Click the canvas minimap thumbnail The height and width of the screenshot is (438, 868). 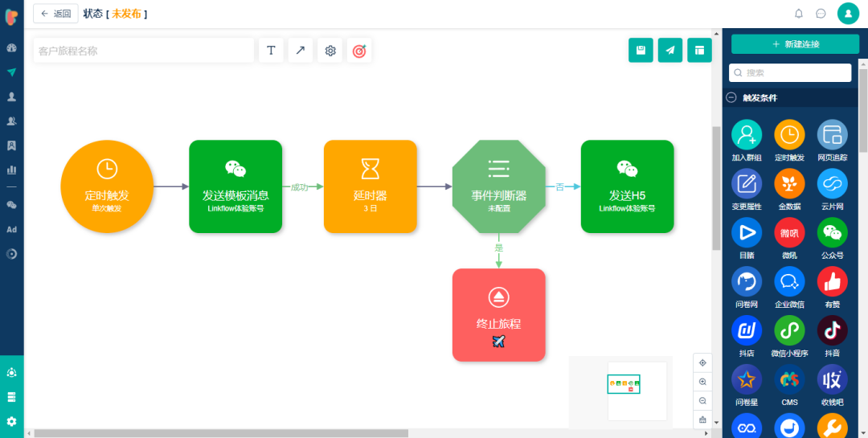point(637,391)
